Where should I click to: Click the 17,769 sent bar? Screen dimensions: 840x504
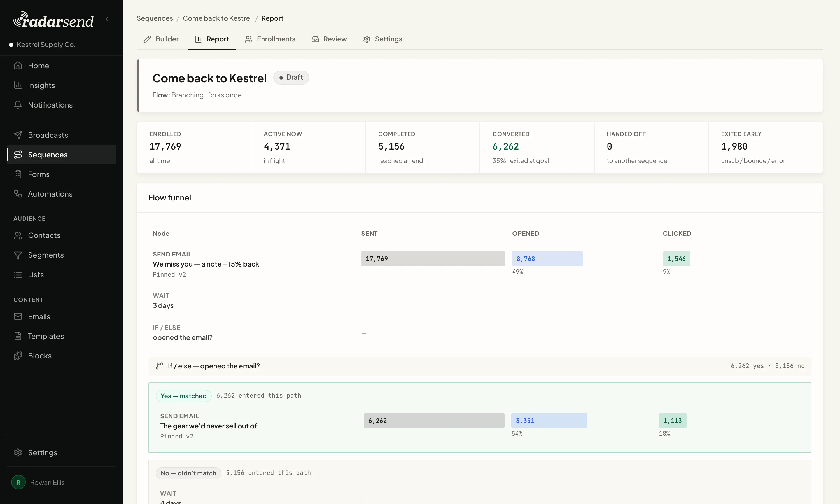pos(433,259)
